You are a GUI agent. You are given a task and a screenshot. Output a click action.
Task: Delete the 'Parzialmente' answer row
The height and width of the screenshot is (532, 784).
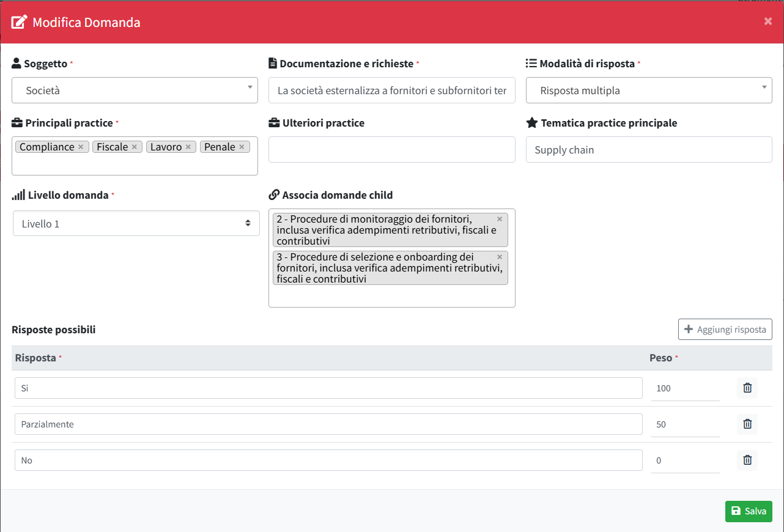click(x=747, y=424)
